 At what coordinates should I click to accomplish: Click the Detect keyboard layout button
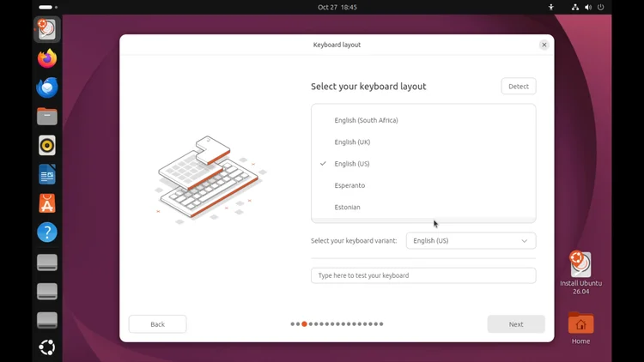pos(519,86)
